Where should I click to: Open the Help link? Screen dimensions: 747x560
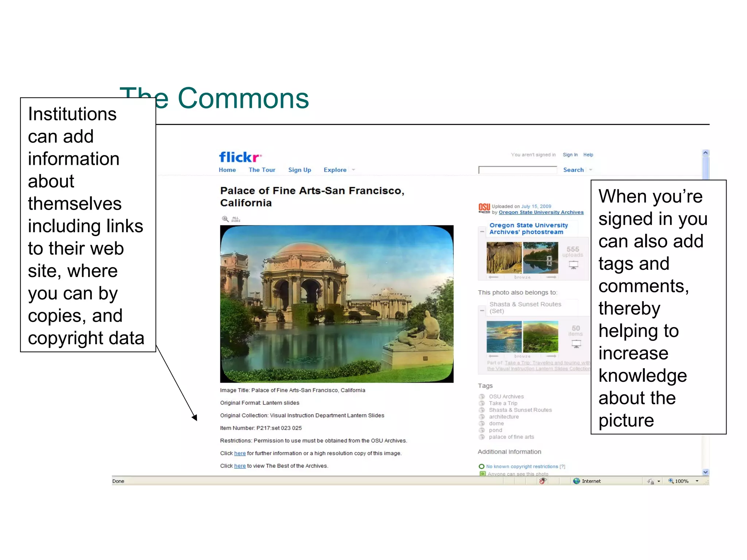click(588, 155)
